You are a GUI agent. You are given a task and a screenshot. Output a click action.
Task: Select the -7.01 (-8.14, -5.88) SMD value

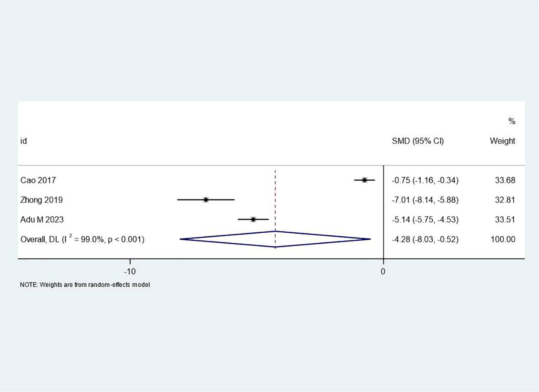[x=425, y=200]
